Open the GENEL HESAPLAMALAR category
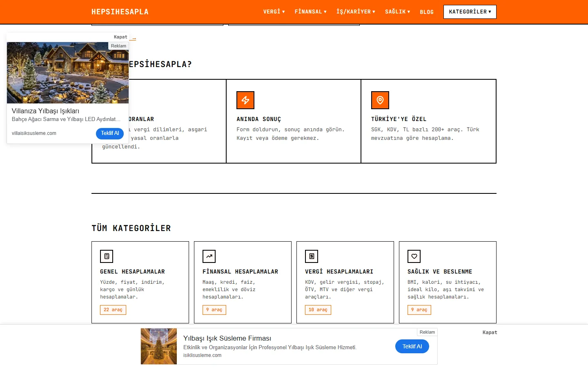The image size is (588, 368). [x=140, y=282]
